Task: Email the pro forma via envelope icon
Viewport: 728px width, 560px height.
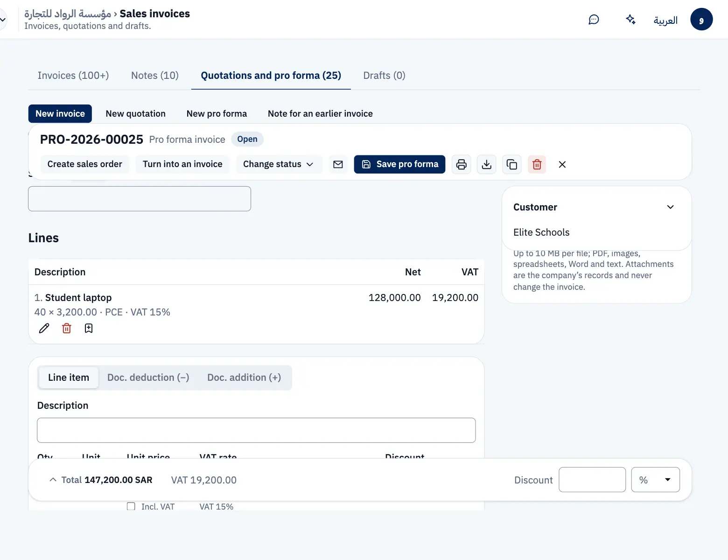Action: click(338, 164)
